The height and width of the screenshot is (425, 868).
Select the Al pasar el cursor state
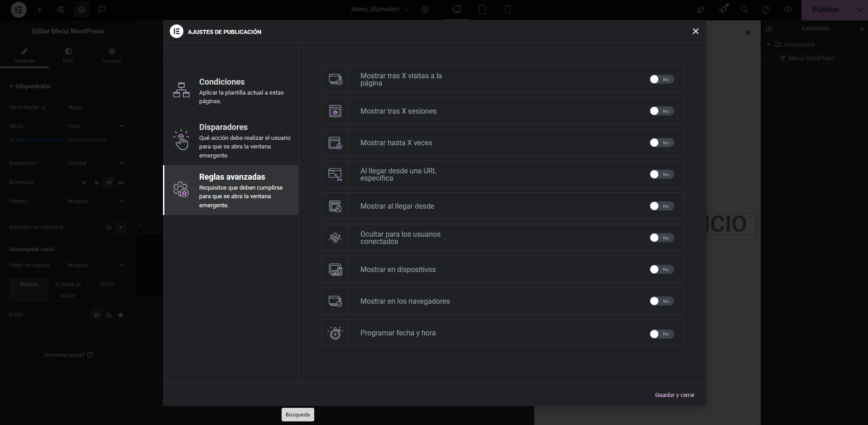point(68,290)
